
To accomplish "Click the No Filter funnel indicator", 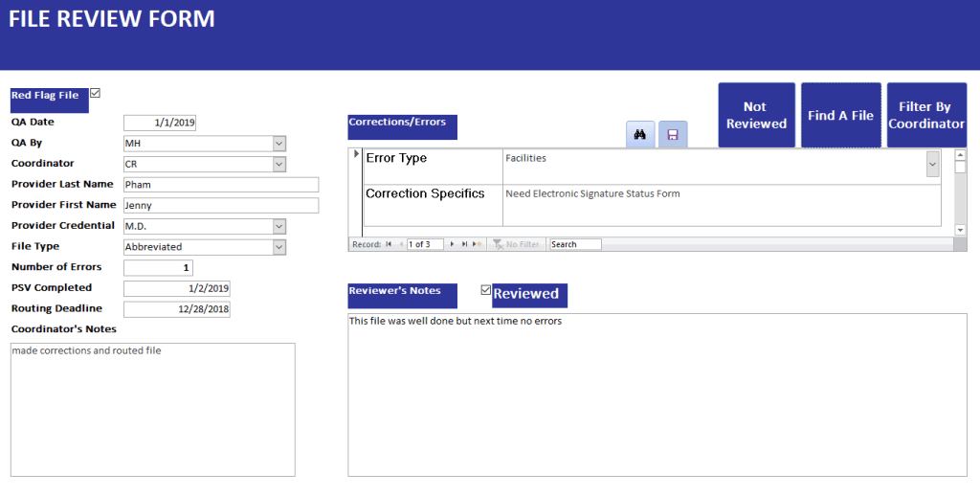I will click(517, 244).
